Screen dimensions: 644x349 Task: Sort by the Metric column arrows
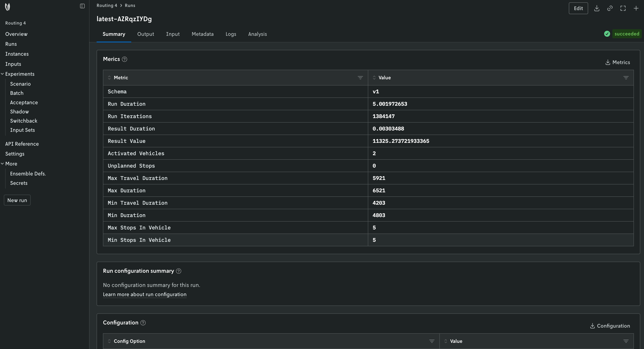(x=109, y=78)
